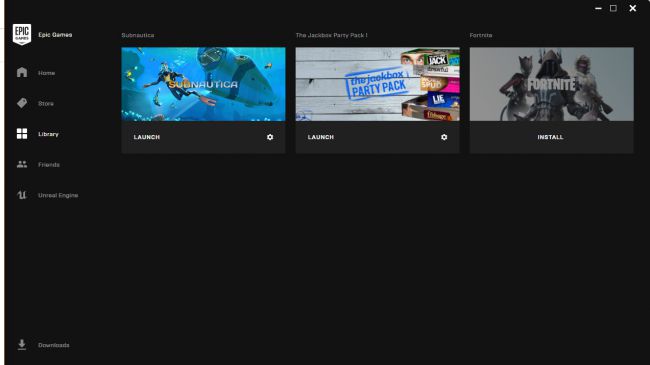The height and width of the screenshot is (365, 650).
Task: Open Jackbox Party Pack settings gear
Action: 444,137
